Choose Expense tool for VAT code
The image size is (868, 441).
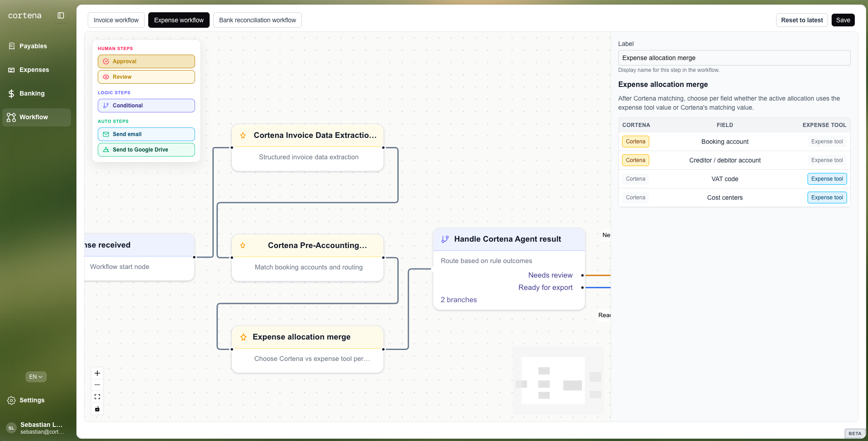tap(827, 179)
